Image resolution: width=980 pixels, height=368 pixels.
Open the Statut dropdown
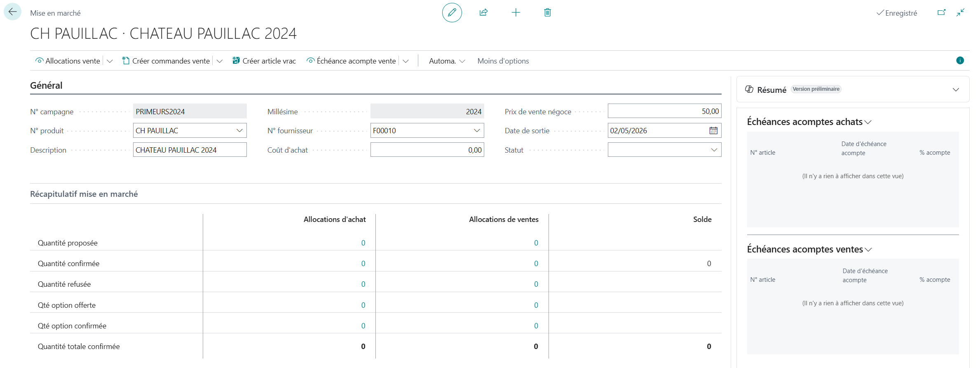tap(714, 150)
